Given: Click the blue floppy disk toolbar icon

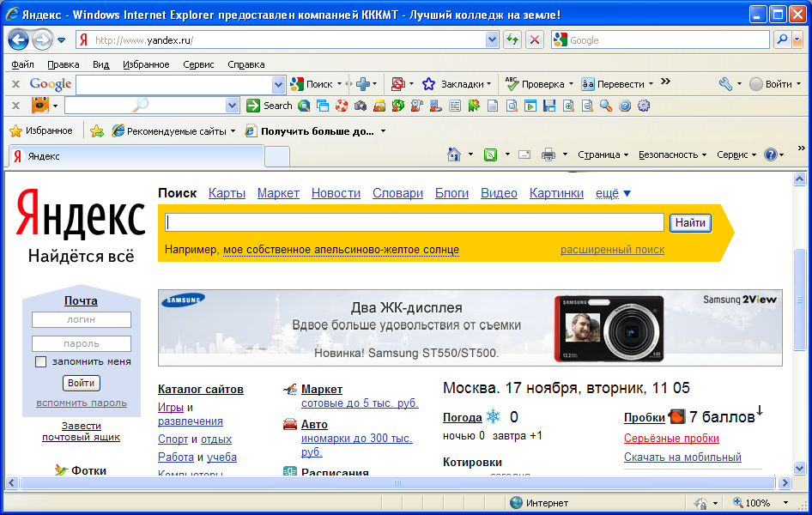Looking at the screenshot, I should click(x=549, y=106).
